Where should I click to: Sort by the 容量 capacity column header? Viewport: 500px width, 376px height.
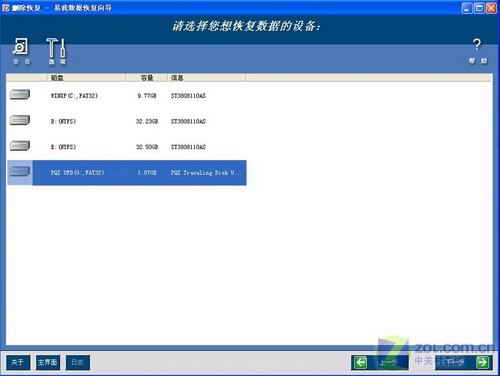pyautogui.click(x=147, y=78)
